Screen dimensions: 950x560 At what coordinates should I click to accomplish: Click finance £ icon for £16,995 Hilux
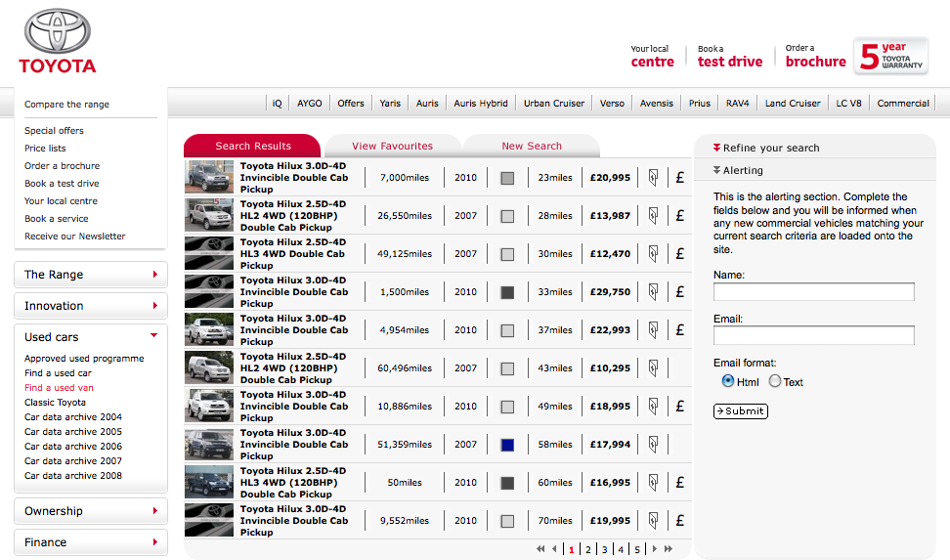click(x=680, y=483)
